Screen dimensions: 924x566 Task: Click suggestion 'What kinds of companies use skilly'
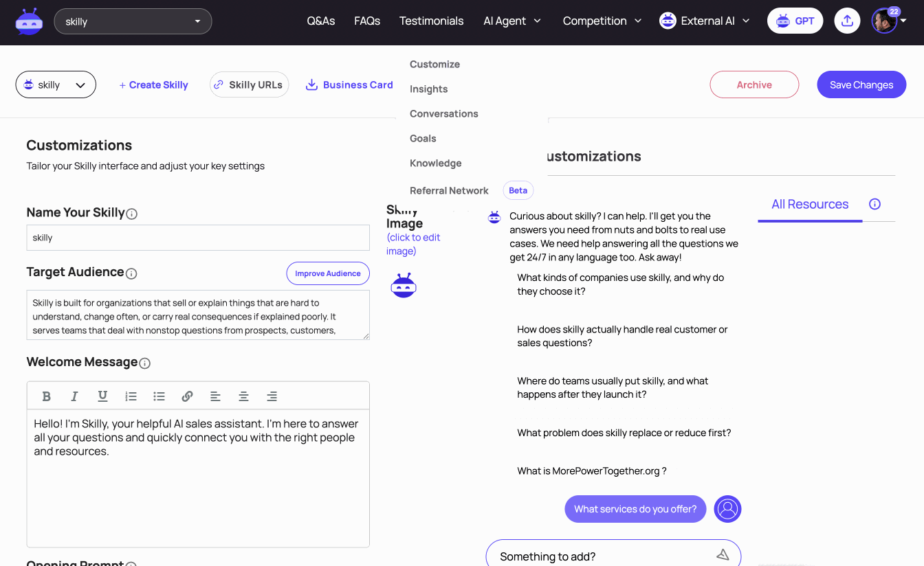620,284
